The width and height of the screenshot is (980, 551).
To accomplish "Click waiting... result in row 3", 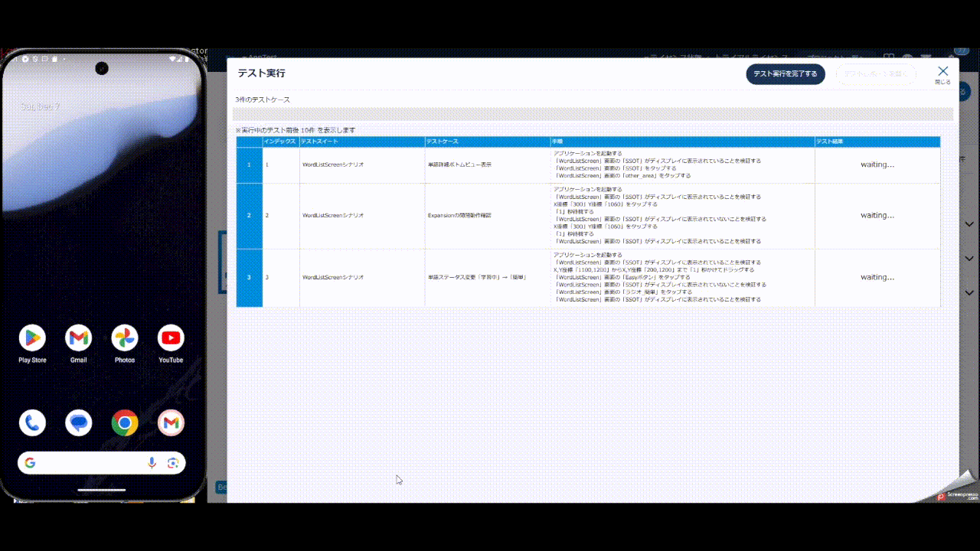I will (x=877, y=277).
